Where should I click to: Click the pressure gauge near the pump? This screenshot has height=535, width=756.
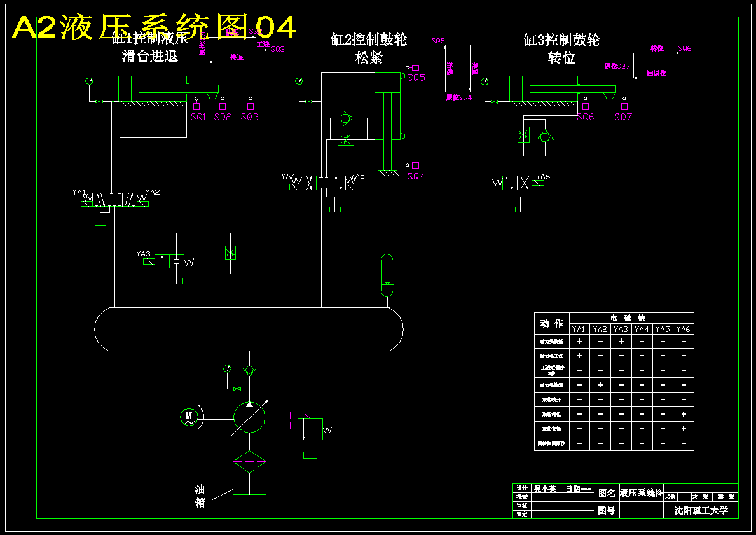tap(227, 369)
